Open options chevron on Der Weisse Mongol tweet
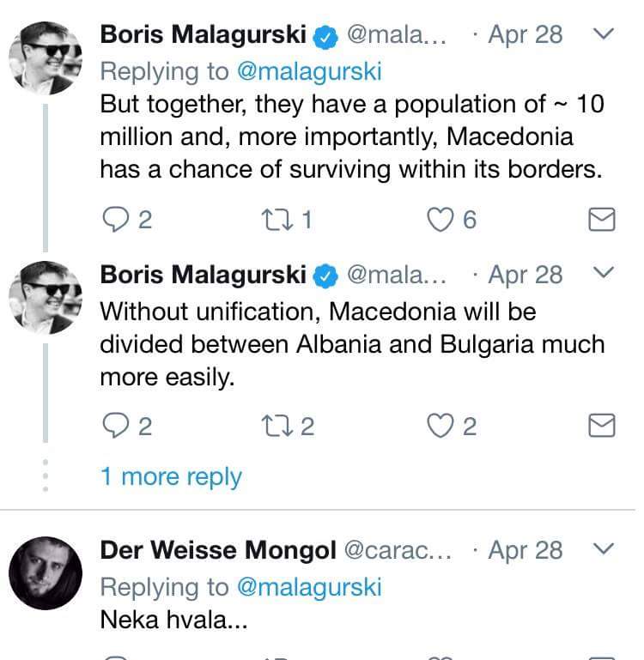The width and height of the screenshot is (644, 660). pos(605,548)
